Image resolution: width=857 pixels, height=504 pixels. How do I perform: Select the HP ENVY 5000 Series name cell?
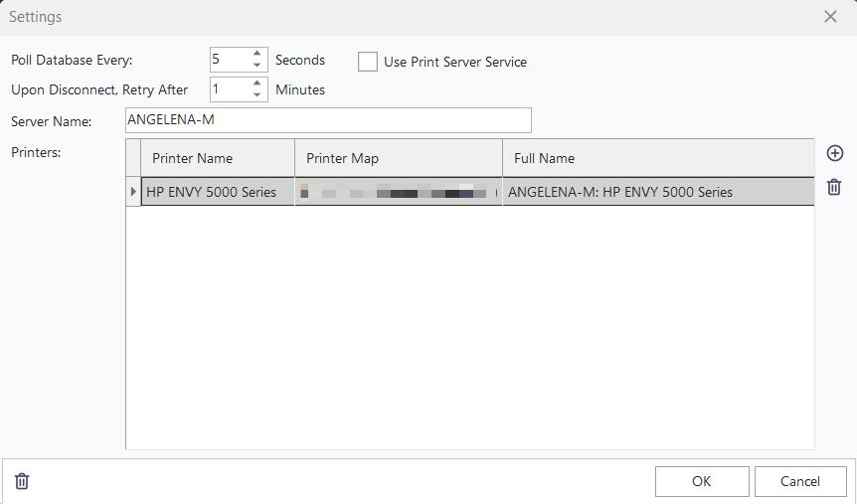[x=218, y=191]
